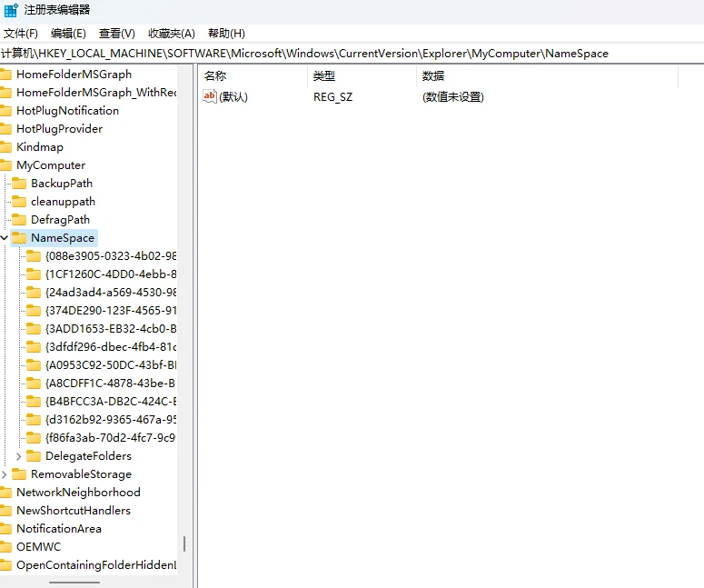This screenshot has width=704, height=588.
Task: Open the 收藏夹(A) menu
Action: tap(172, 34)
